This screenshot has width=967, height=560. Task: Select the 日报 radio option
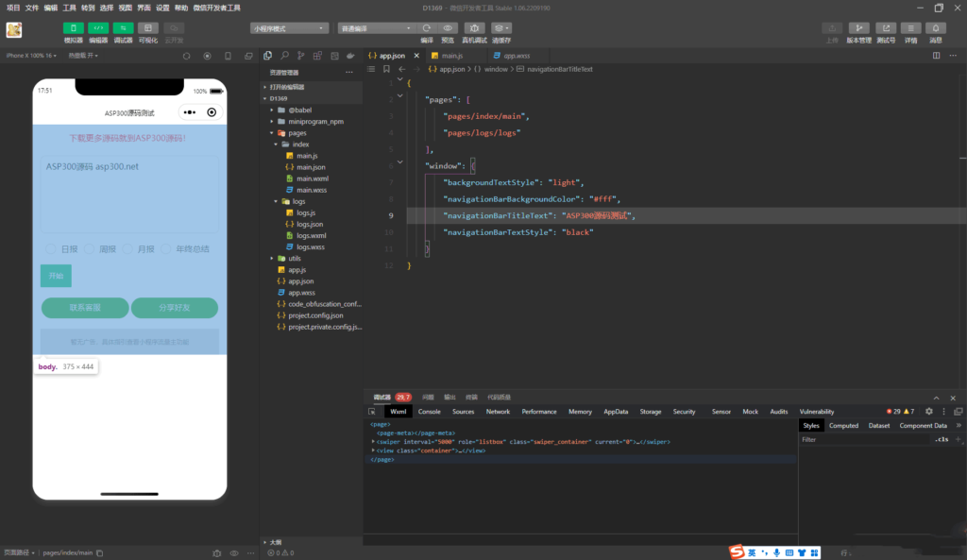pyautogui.click(x=52, y=249)
